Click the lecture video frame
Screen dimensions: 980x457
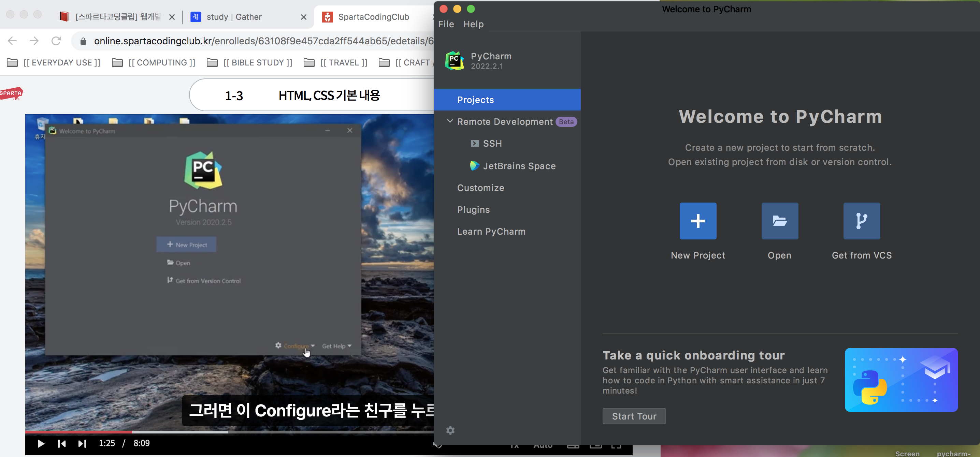[x=229, y=272]
